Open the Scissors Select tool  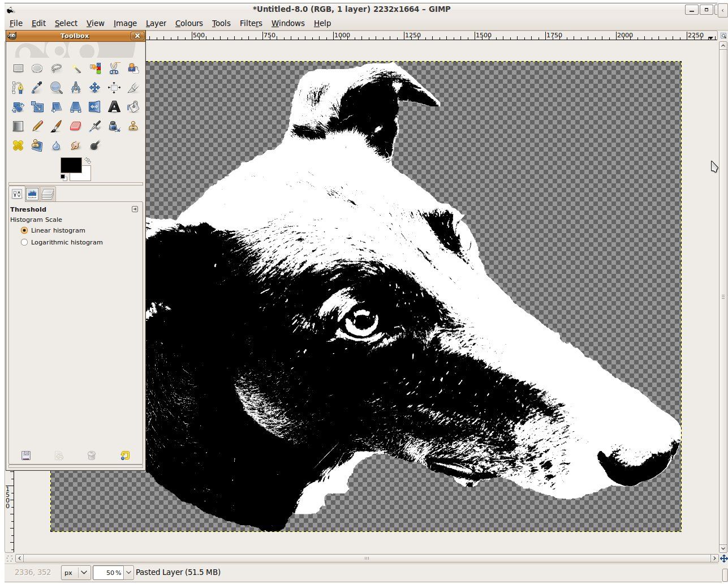(114, 68)
